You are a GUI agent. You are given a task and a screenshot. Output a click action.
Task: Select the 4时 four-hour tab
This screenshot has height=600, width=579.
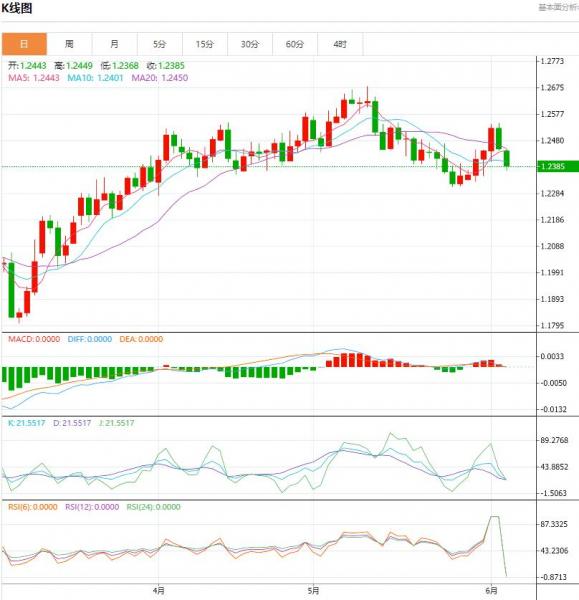tap(340, 44)
